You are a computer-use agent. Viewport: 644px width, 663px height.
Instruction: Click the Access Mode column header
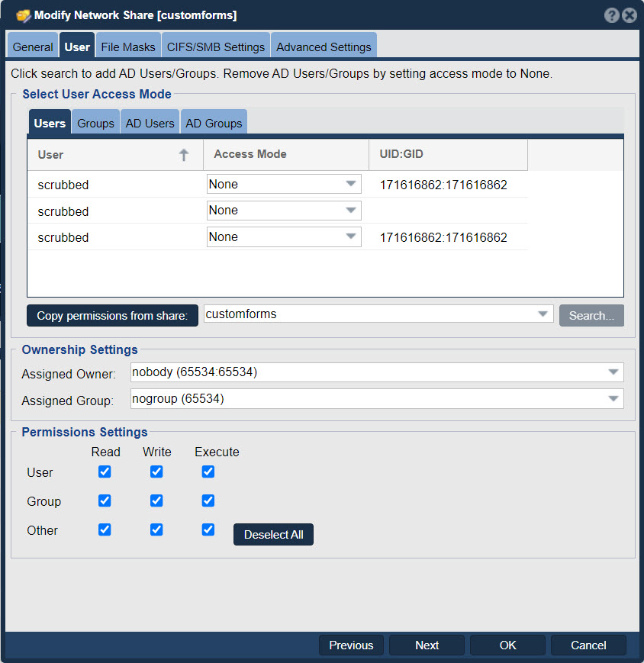click(x=286, y=154)
